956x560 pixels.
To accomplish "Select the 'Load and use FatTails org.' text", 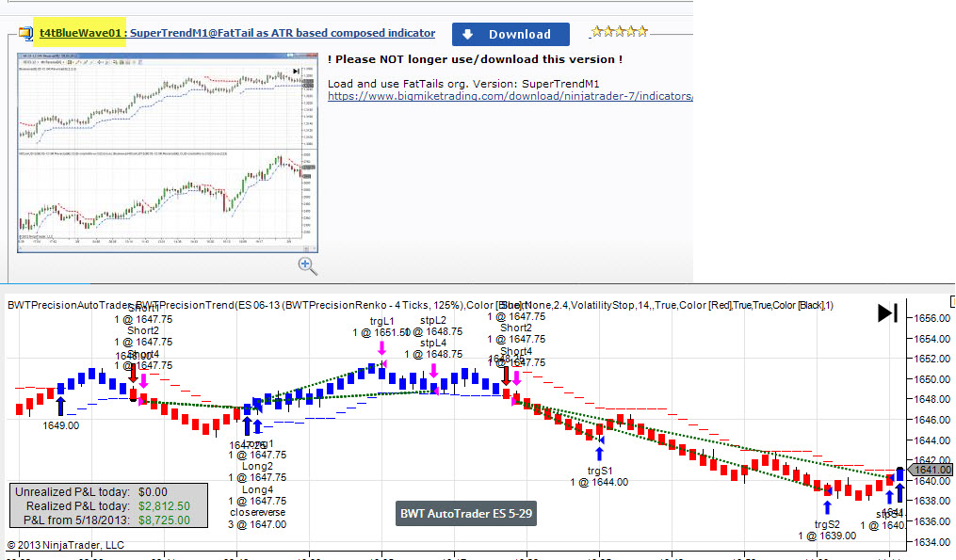I will (463, 84).
